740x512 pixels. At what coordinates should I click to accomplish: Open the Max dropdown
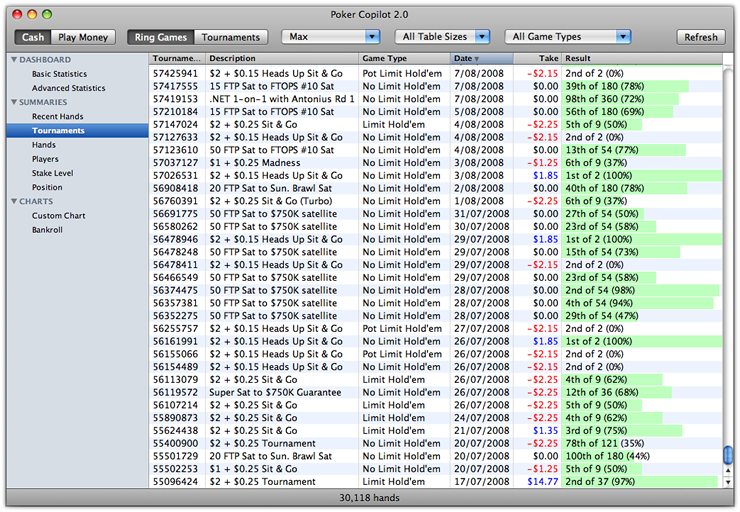coord(331,37)
